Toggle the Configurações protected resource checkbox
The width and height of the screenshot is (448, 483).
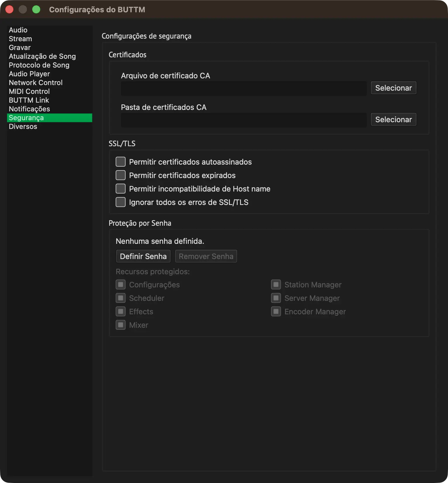121,284
